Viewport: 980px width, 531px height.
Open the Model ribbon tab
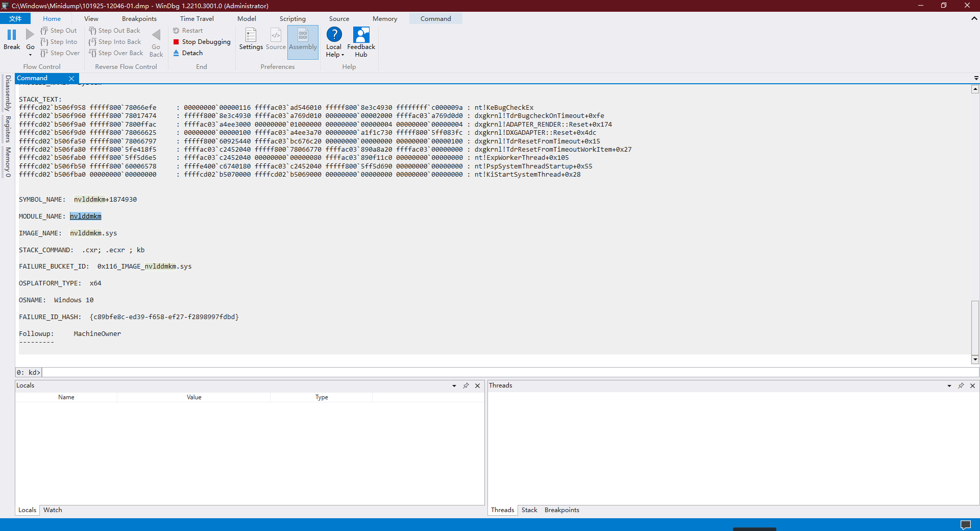pos(247,19)
